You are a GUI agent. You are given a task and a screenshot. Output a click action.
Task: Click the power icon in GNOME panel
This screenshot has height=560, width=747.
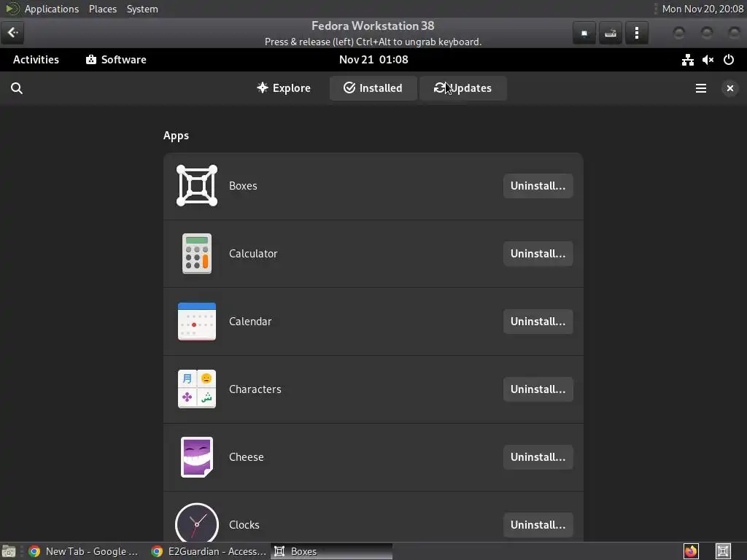729,60
